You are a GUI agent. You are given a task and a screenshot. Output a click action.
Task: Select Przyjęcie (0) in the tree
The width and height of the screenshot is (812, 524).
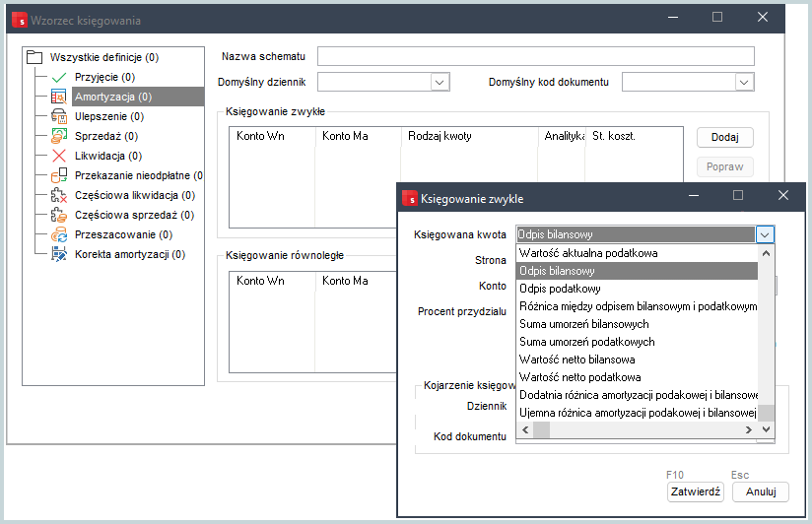coord(104,77)
